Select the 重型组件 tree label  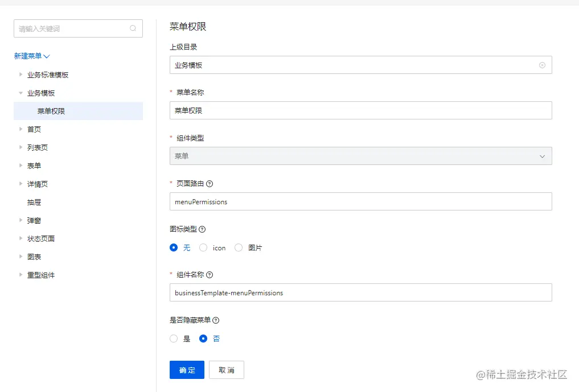41,275
